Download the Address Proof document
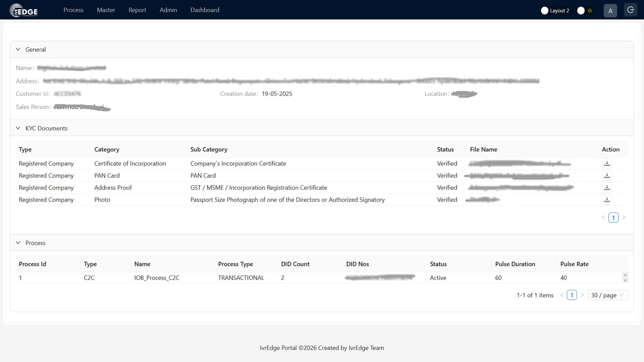This screenshot has width=644, height=362. tap(607, 187)
